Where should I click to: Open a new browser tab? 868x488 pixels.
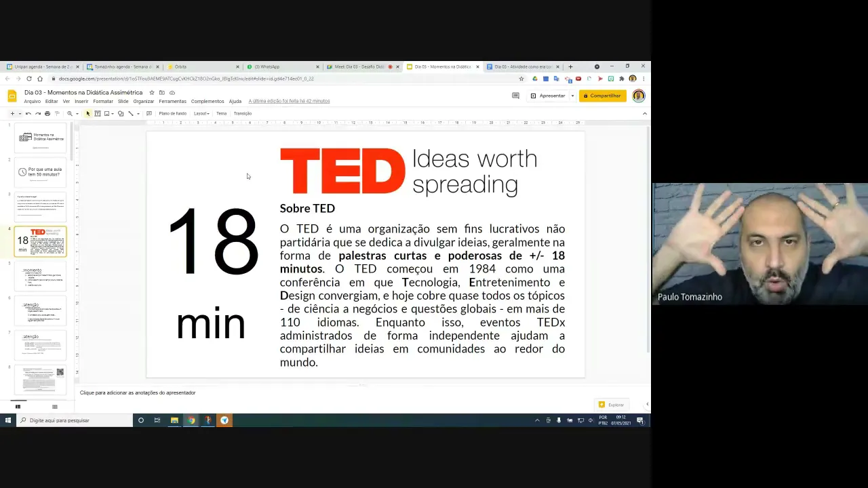tap(570, 66)
